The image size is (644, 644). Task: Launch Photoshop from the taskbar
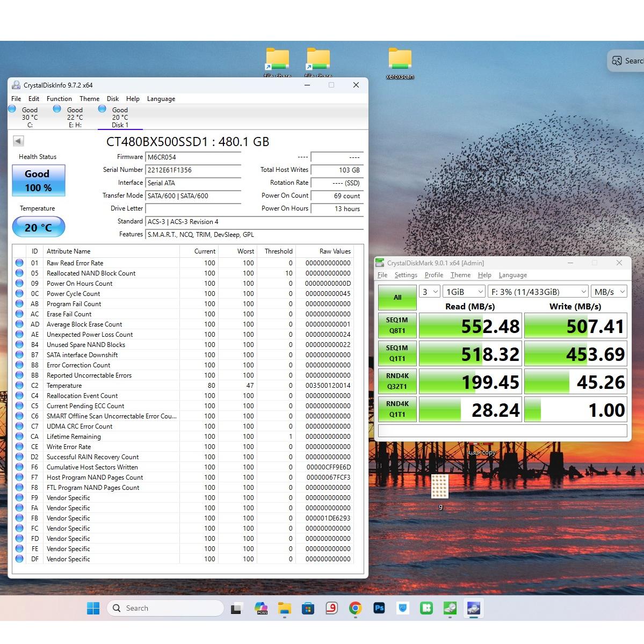379,608
